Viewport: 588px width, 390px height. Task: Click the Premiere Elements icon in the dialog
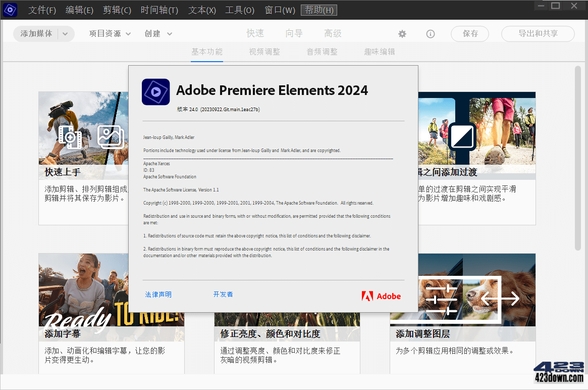pyautogui.click(x=155, y=92)
